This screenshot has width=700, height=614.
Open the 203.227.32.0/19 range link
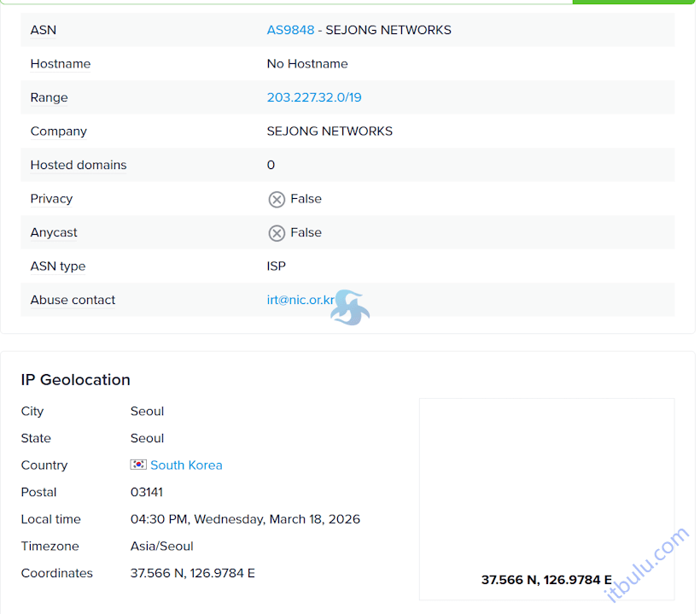click(314, 97)
